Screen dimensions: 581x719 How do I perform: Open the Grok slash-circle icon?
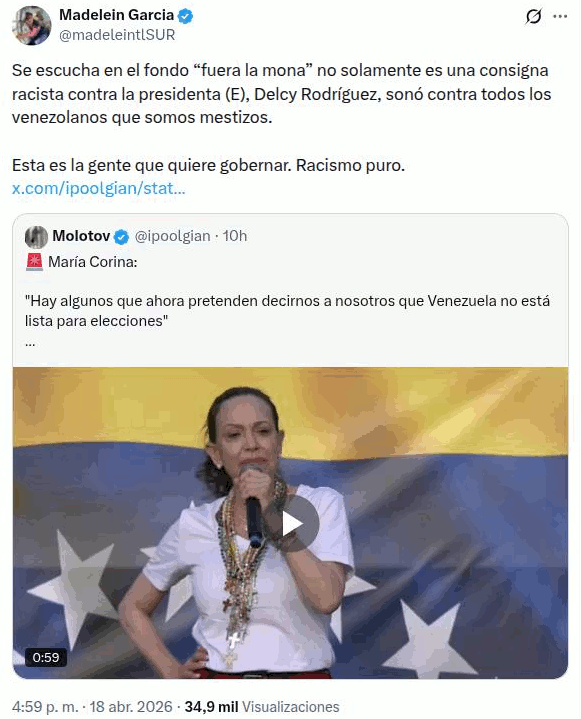(x=533, y=17)
